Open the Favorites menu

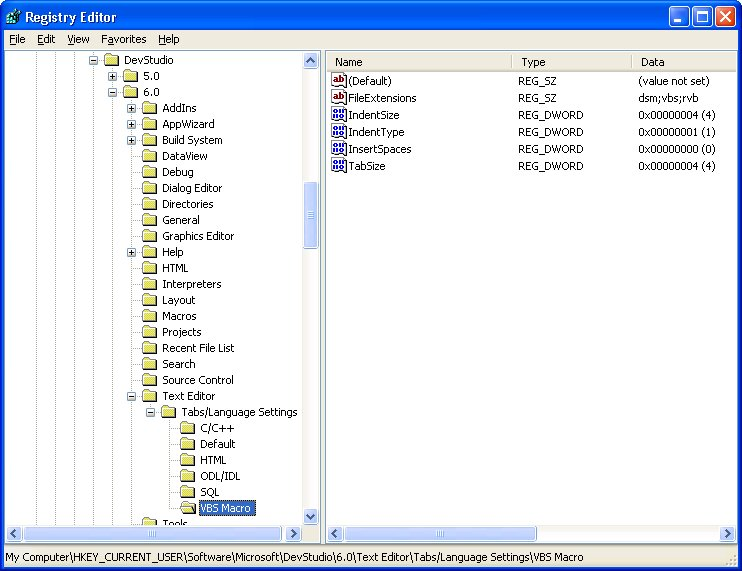click(x=124, y=39)
